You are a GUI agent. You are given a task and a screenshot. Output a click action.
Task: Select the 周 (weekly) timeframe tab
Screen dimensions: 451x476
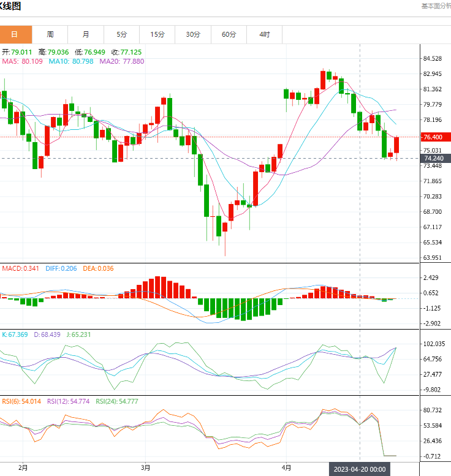click(x=50, y=34)
